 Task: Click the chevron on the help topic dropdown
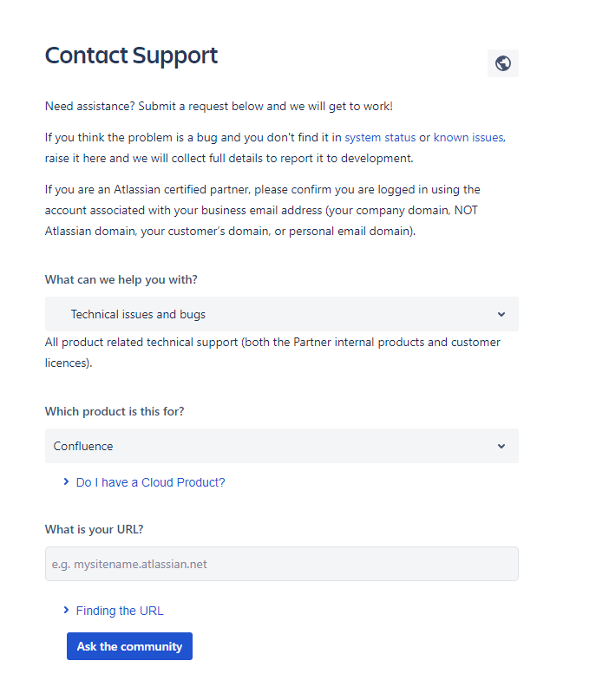click(x=501, y=314)
